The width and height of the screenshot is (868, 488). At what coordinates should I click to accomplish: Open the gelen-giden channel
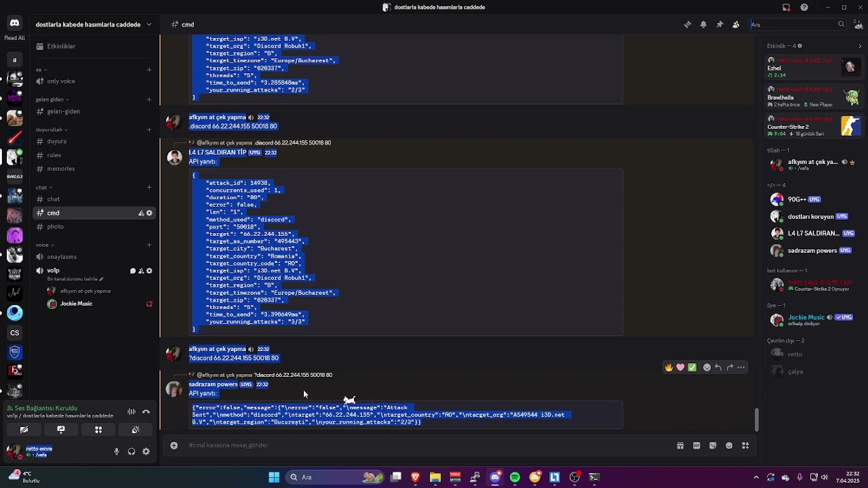(x=94, y=111)
